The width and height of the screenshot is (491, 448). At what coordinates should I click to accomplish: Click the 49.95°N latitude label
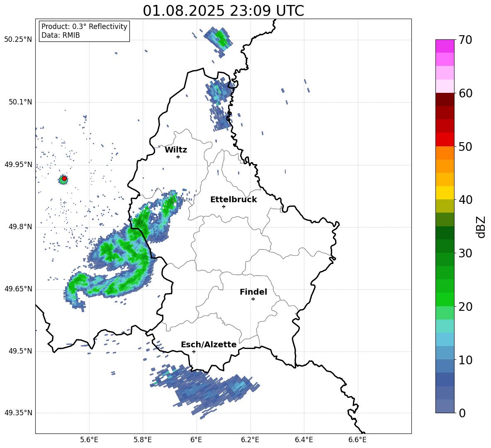coord(18,165)
